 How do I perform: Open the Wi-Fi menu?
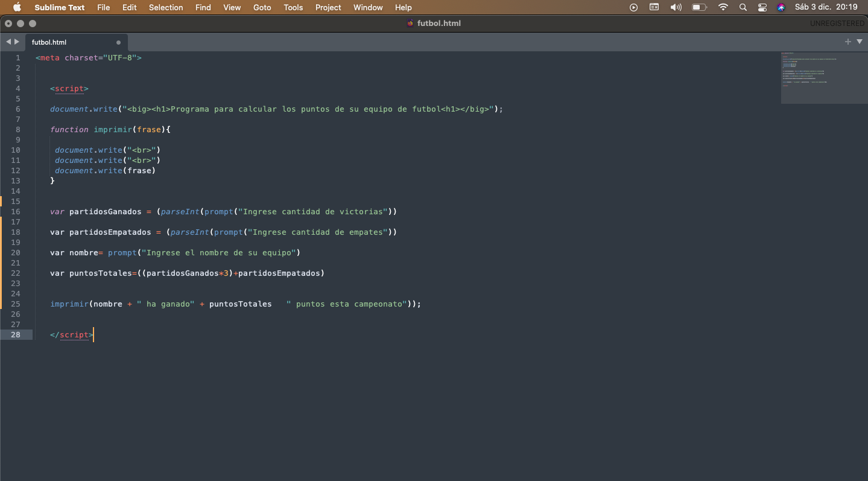(x=723, y=7)
